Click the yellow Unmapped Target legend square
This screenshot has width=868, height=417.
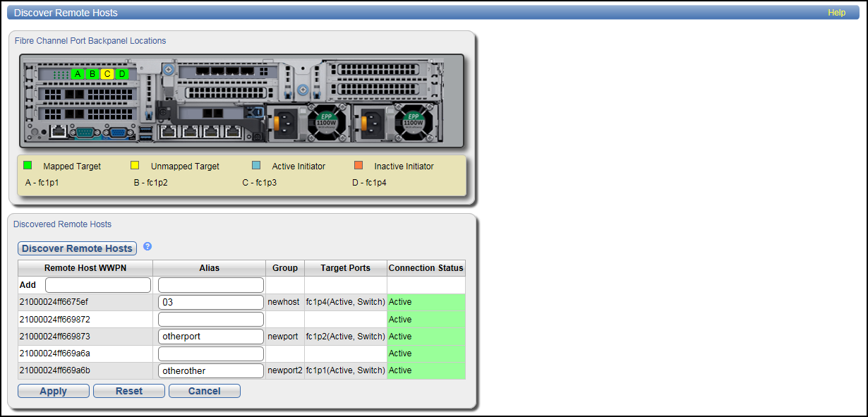135,166
